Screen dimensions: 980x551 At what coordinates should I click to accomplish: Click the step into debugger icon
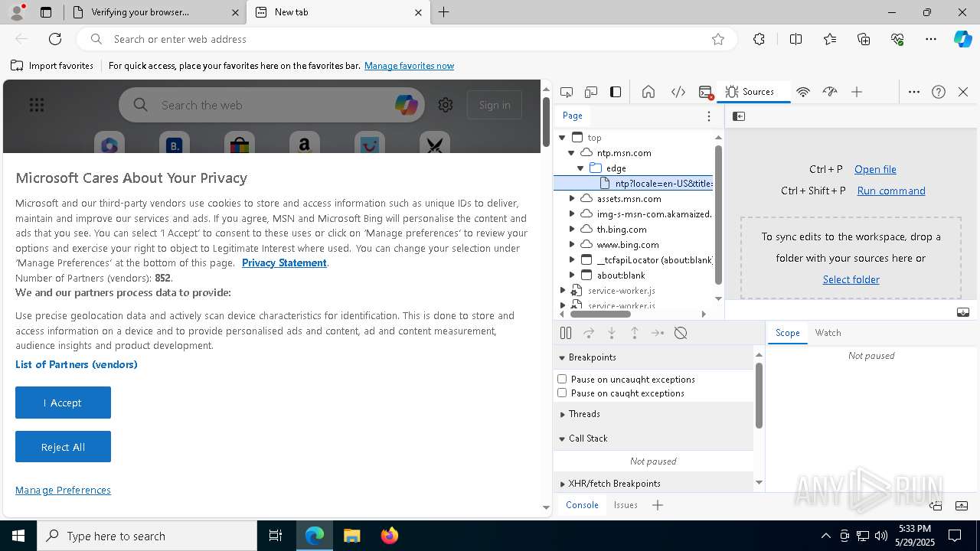tap(612, 333)
